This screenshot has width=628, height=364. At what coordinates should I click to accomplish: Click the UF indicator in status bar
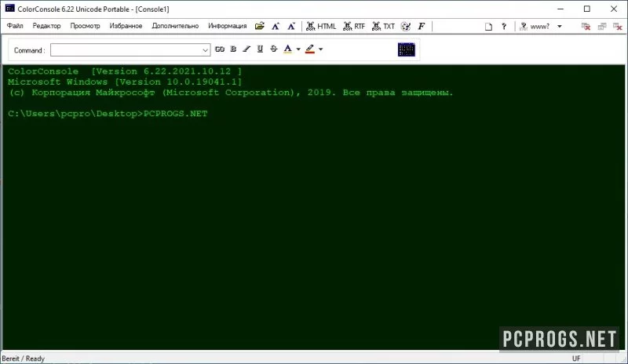[576, 359]
